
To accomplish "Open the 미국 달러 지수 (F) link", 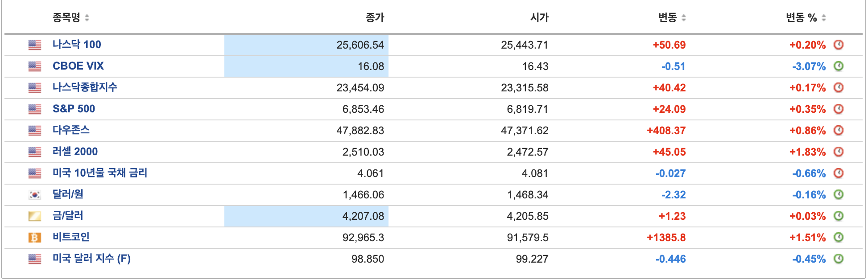I will 91,259.
